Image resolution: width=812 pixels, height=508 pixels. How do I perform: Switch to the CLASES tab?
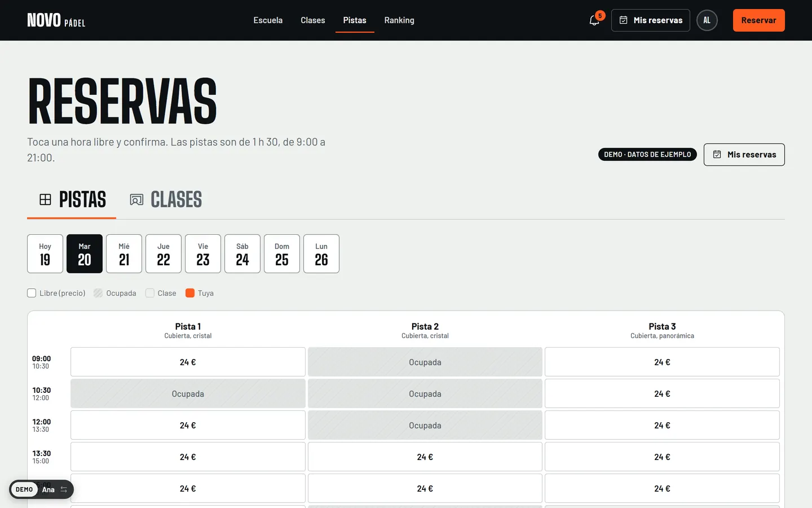[x=166, y=199]
